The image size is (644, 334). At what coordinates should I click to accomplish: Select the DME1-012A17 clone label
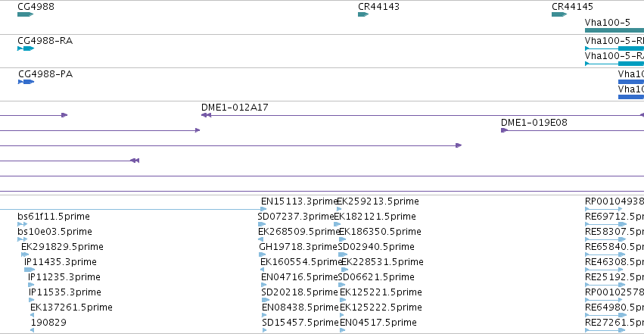[235, 108]
